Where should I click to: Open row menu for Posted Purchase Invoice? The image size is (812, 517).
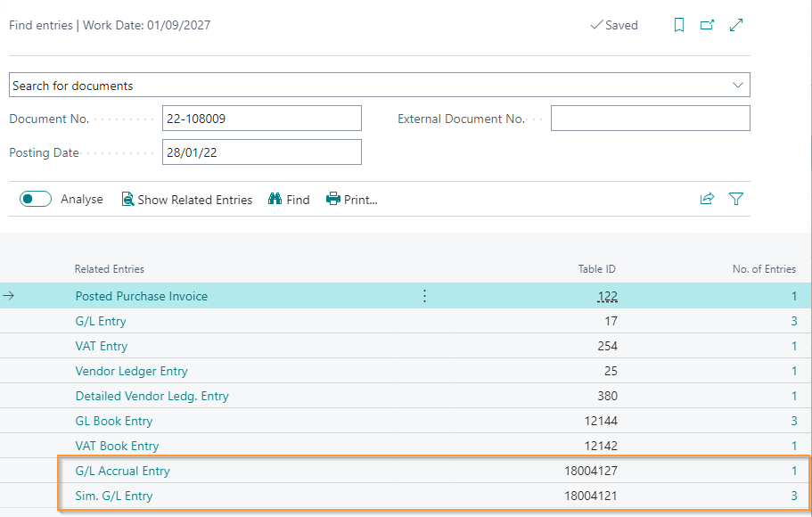[424, 296]
